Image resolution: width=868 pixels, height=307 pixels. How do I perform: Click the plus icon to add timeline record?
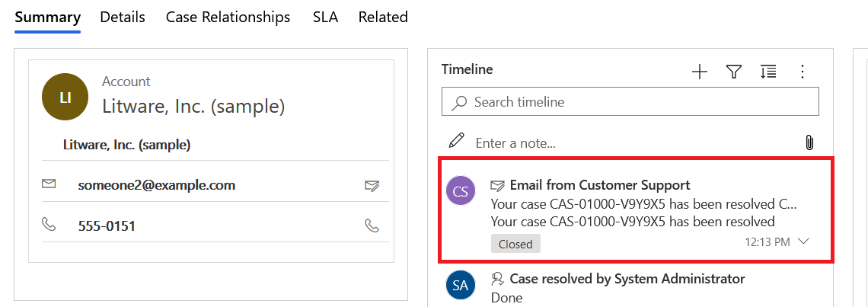point(699,72)
